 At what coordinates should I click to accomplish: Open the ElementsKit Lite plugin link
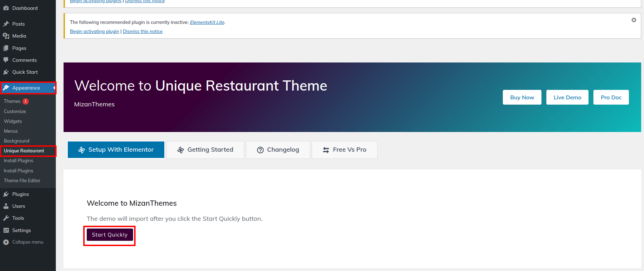[207, 22]
